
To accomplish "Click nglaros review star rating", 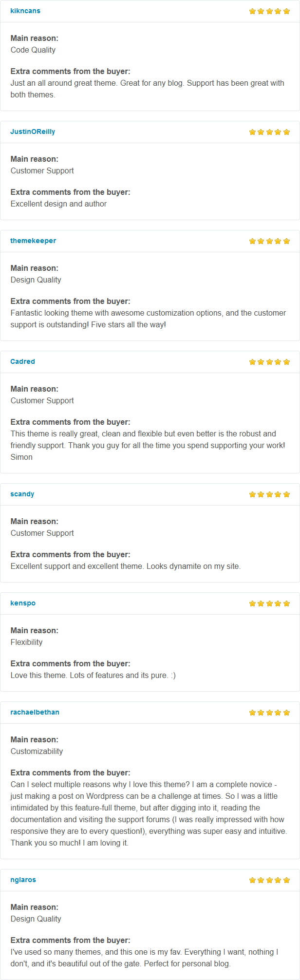I will (x=269, y=880).
